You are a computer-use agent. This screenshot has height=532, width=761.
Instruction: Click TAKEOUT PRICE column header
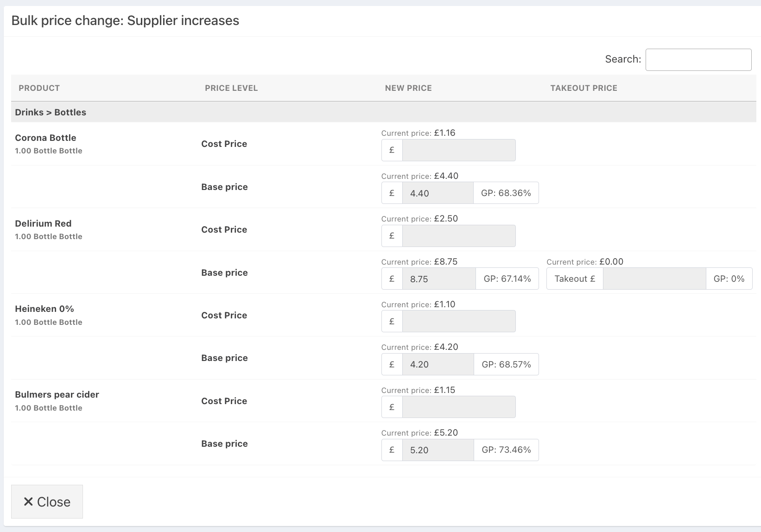(583, 88)
